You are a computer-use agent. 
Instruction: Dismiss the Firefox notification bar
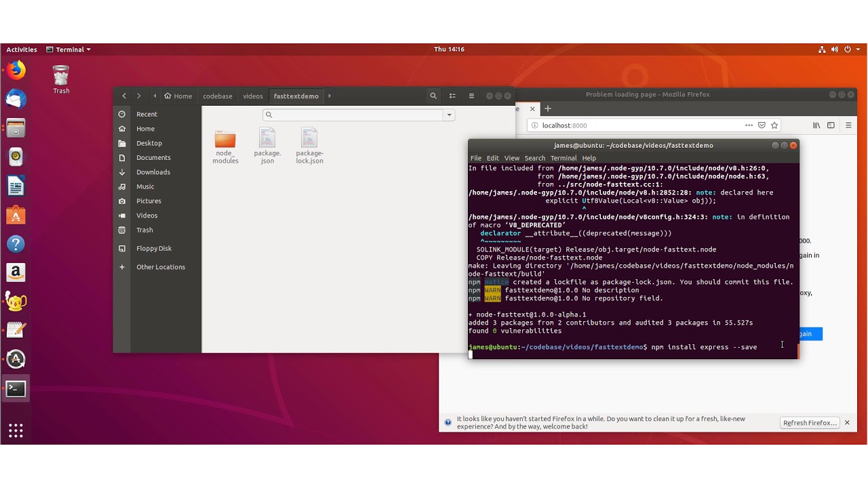point(847,422)
